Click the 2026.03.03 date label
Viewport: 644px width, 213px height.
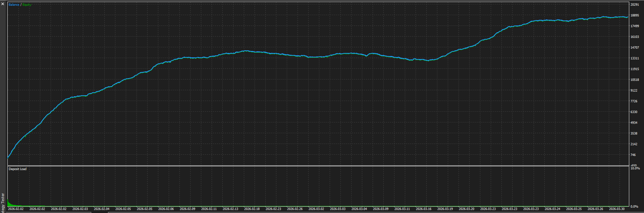(x=338, y=209)
